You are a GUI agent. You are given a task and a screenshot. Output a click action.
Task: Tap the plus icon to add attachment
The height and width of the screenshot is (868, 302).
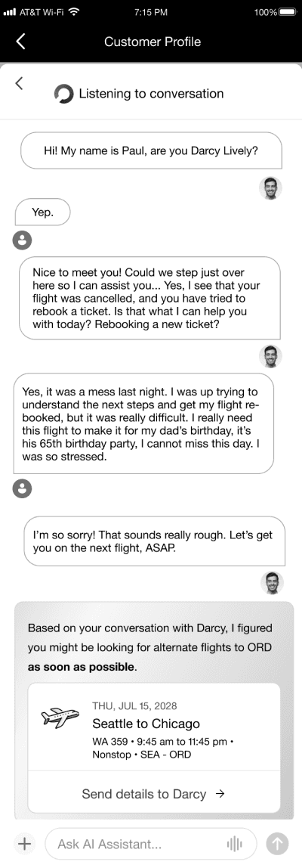[25, 844]
